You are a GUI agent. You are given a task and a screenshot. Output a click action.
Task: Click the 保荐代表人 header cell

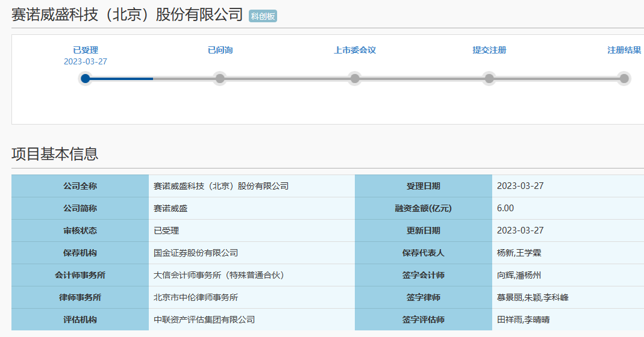pos(424,252)
